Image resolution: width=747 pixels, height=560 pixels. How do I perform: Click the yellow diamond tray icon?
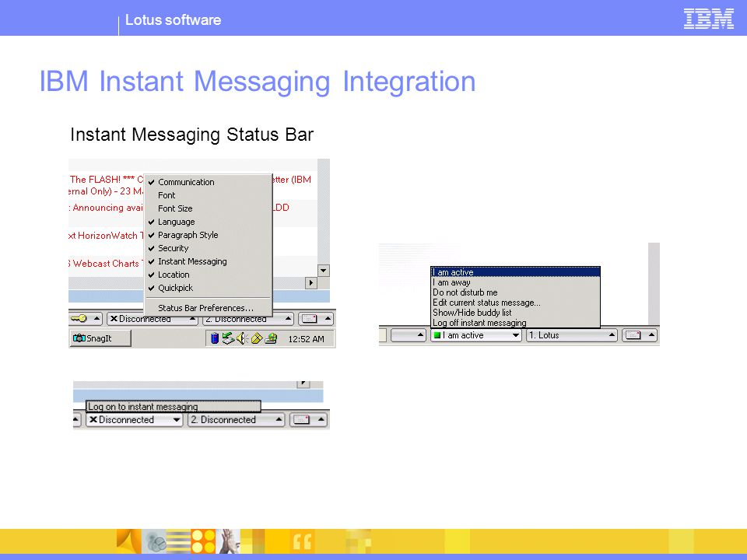pyautogui.click(x=257, y=338)
